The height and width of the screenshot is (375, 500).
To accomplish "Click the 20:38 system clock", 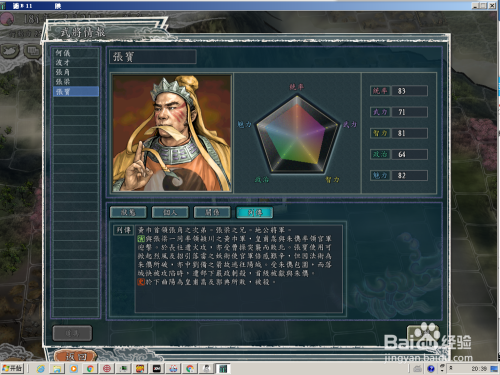I will pyautogui.click(x=479, y=369).
